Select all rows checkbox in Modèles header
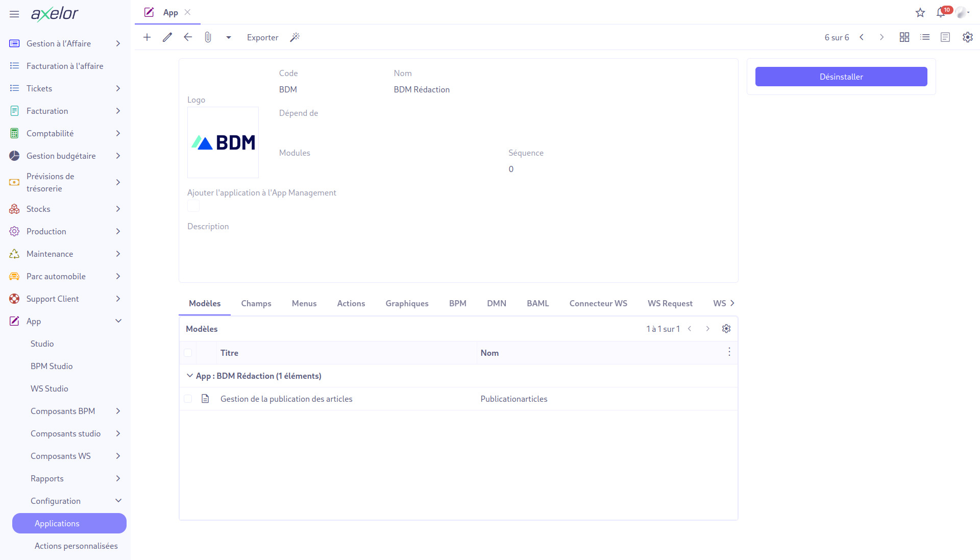The image size is (980, 560). [188, 353]
